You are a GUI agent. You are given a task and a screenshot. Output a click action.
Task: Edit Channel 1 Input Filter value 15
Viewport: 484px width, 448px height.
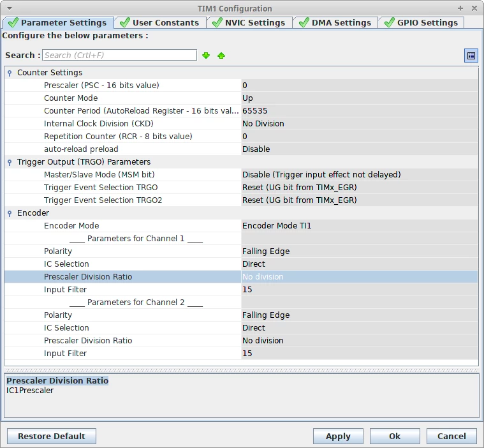click(360, 290)
